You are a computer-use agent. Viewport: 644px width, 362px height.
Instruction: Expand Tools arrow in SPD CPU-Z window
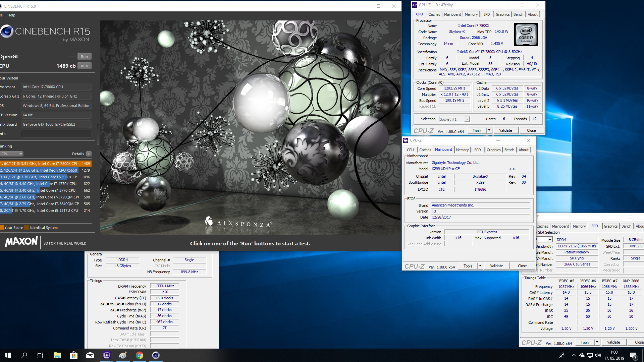597,343
